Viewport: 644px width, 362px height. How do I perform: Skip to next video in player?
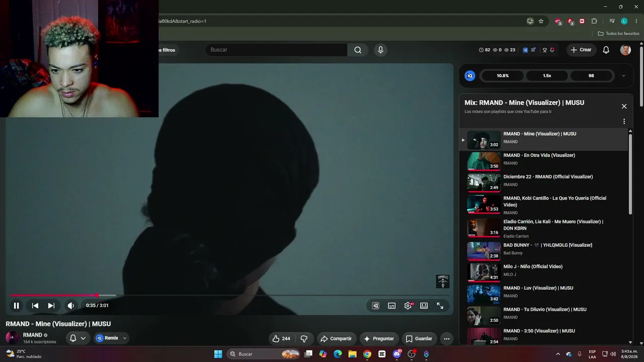coord(51,306)
